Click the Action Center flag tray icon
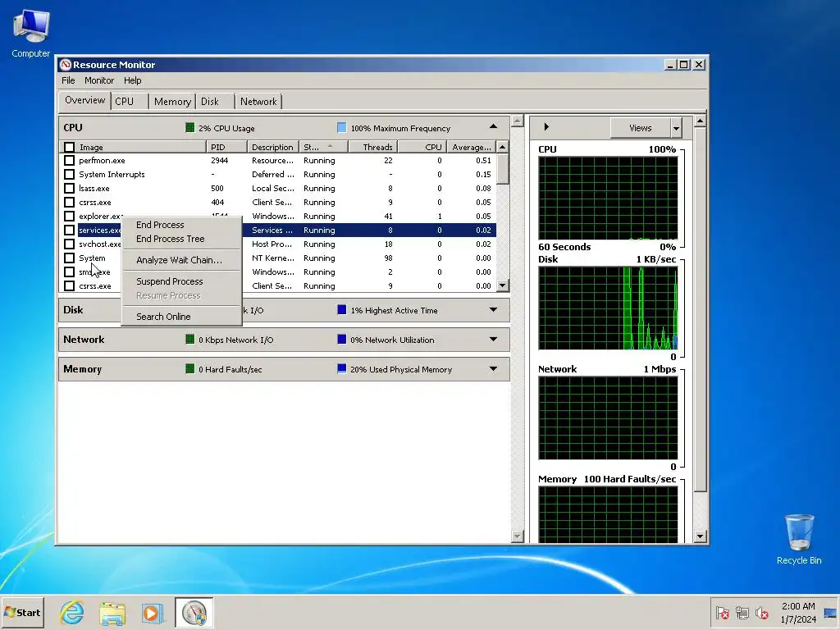Screen dimensions: 840x630 click(722, 612)
